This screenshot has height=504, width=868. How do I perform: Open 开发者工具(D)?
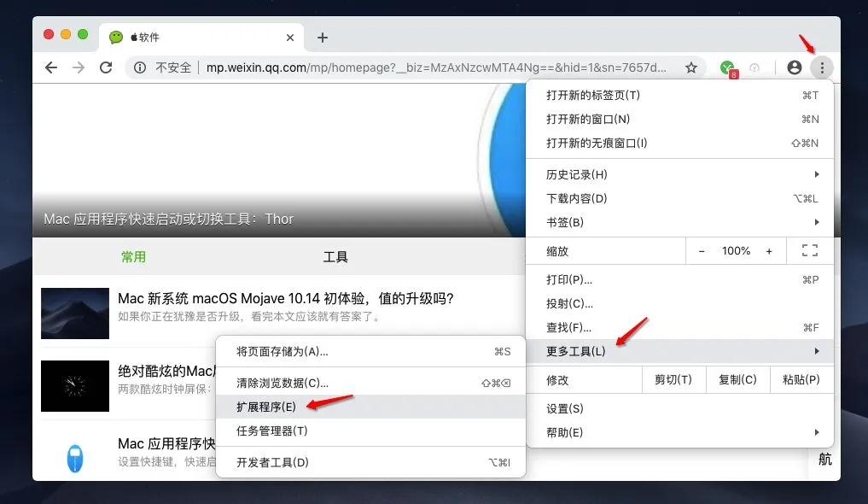pos(370,462)
